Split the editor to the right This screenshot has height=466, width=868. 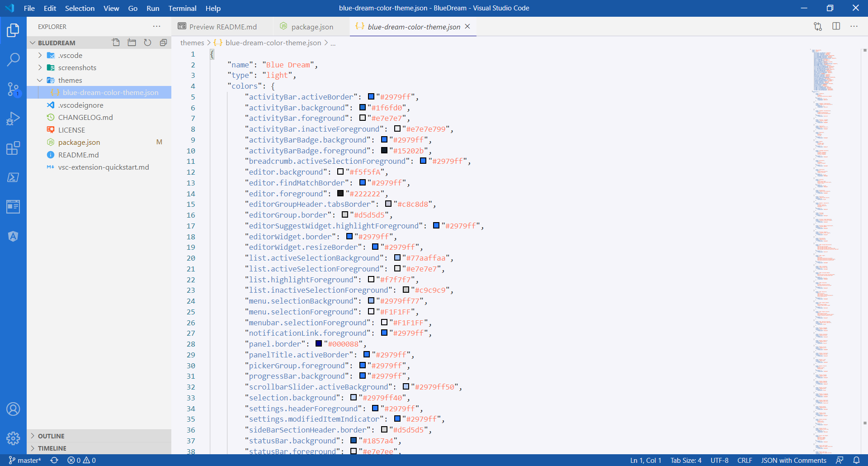click(836, 27)
